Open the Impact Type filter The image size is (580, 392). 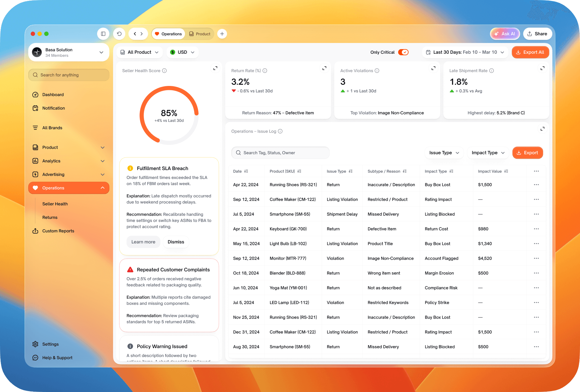pyautogui.click(x=488, y=153)
